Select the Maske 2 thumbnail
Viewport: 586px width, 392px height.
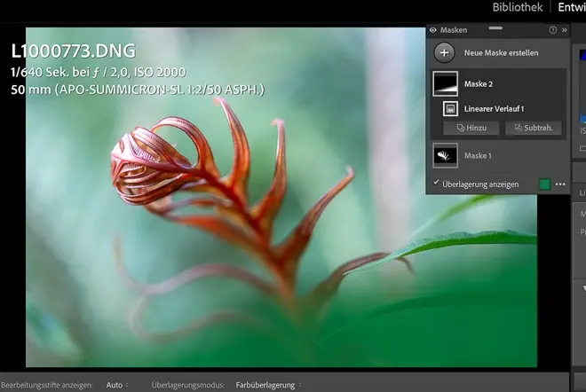(x=445, y=83)
